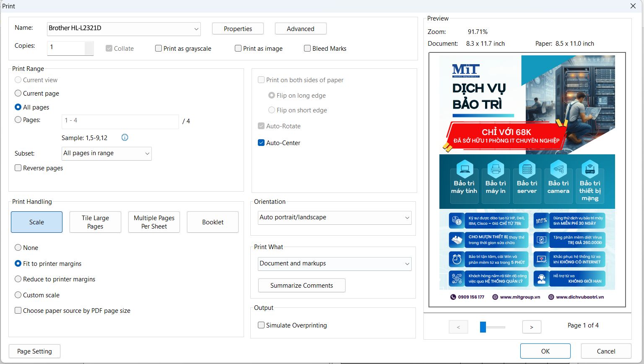Toggle the Auto-Center checkbox
644x364 pixels.
point(261,143)
